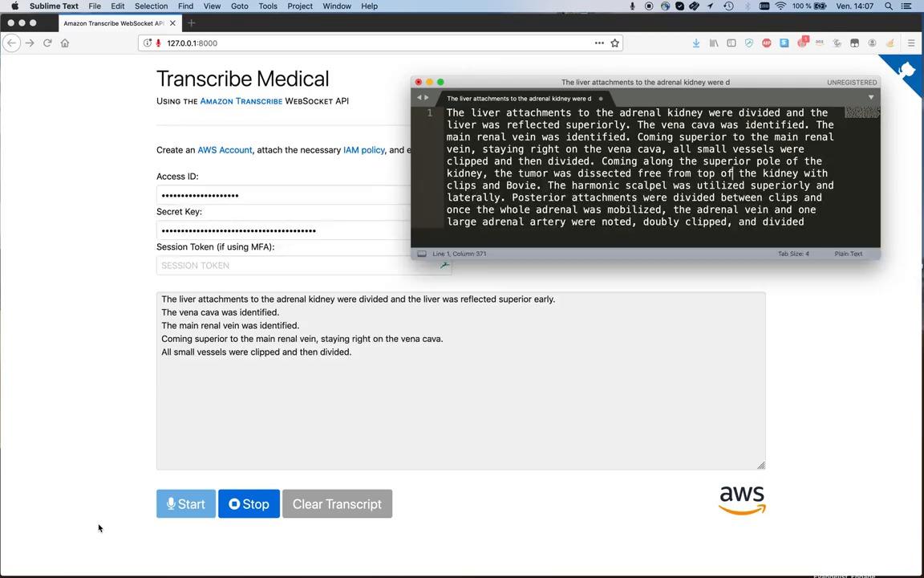Click the Stop button
The height and width of the screenshot is (578, 924).
click(x=249, y=503)
